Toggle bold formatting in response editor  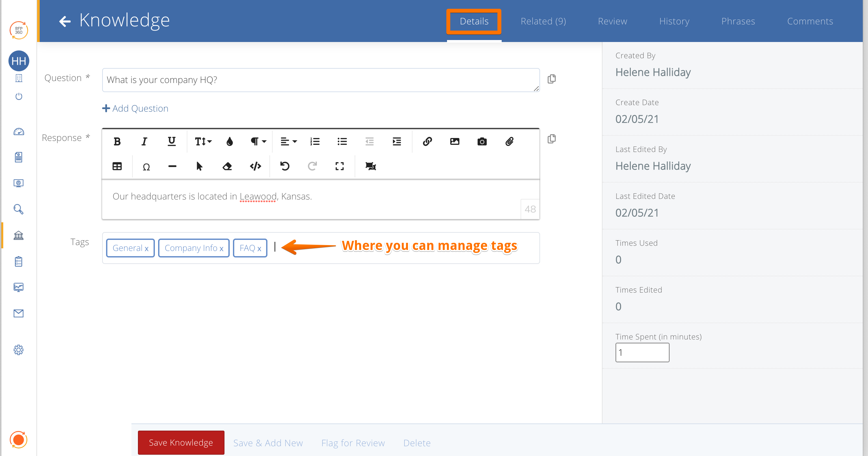[117, 142]
